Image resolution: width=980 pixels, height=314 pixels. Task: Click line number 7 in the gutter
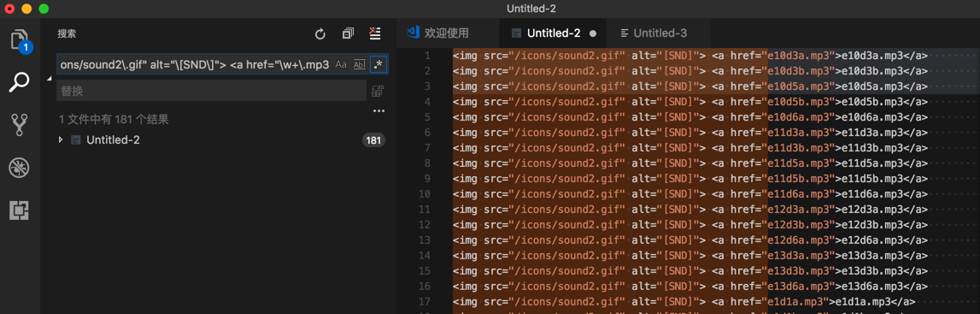[427, 148]
